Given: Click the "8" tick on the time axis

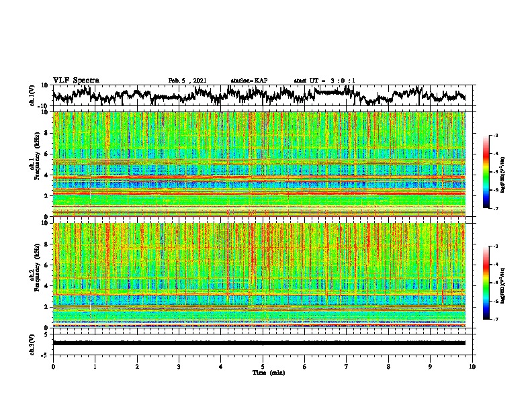Looking at the screenshot, I should [x=388, y=367].
